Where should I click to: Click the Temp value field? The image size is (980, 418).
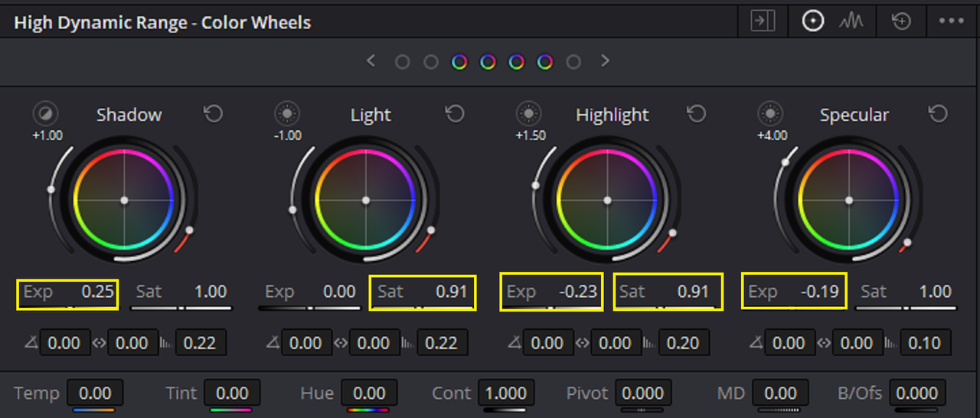tap(95, 394)
